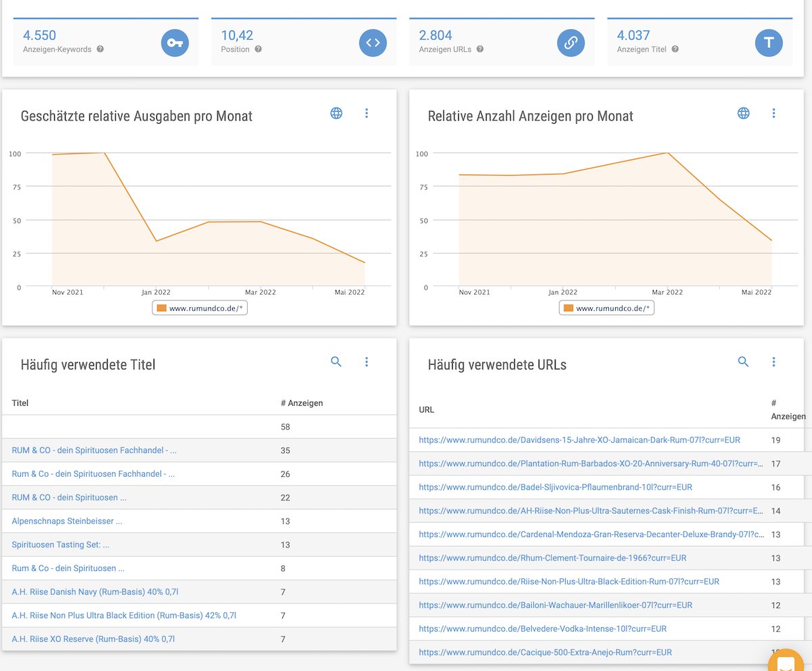This screenshot has height=671, width=812.
Task: Open the title 'Rum & Co - dein Spirituosen ...' with 8 ads
Action: click(68, 569)
